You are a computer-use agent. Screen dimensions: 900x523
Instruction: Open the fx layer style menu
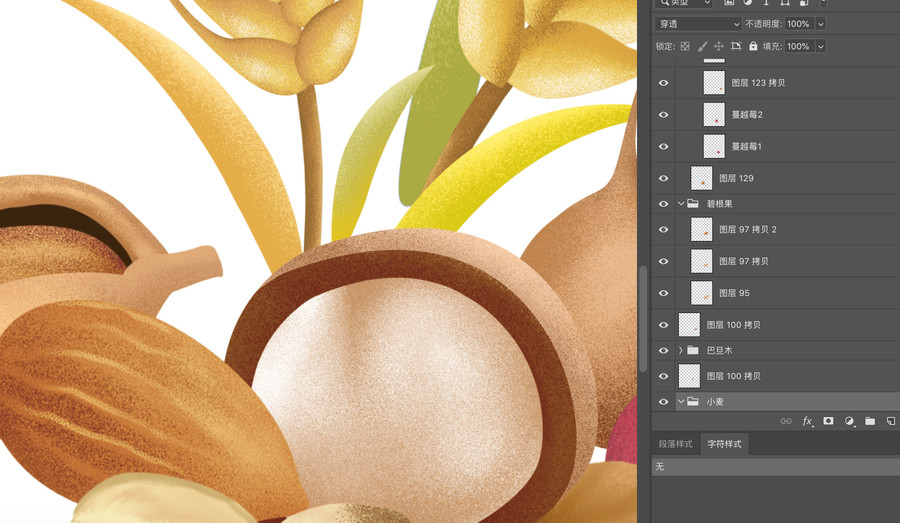coord(807,421)
